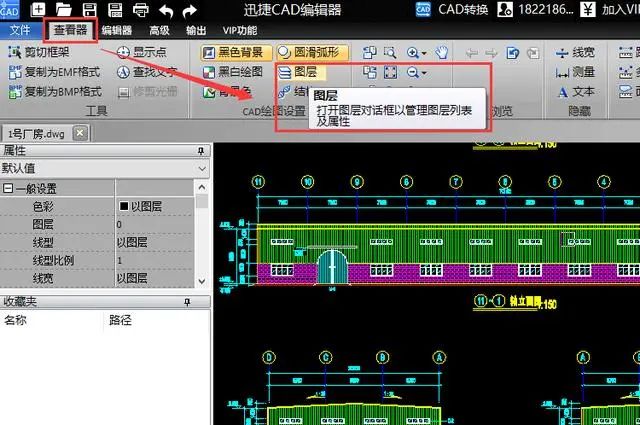Viewport: 640px width, 425px height.
Task: Open a file with folder icon
Action: [63, 9]
